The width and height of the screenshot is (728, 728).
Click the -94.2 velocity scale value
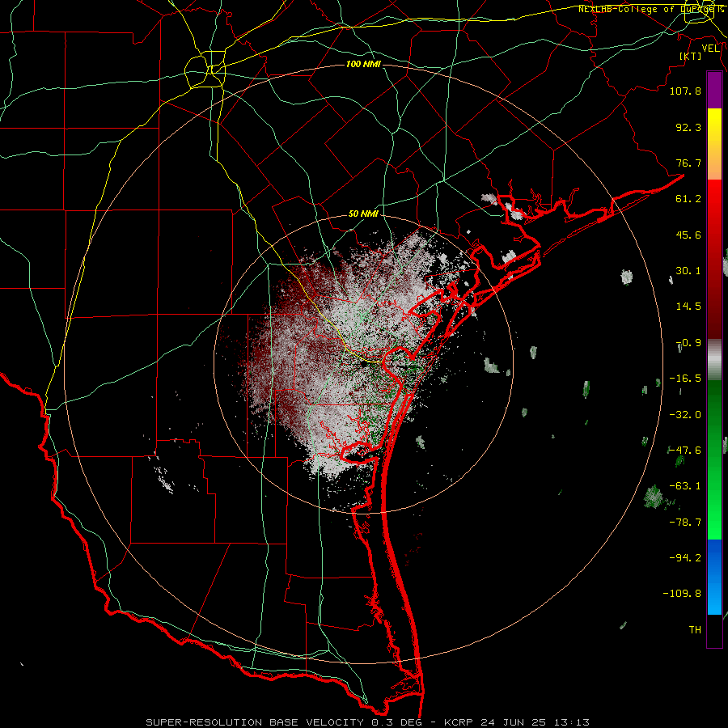coord(685,558)
